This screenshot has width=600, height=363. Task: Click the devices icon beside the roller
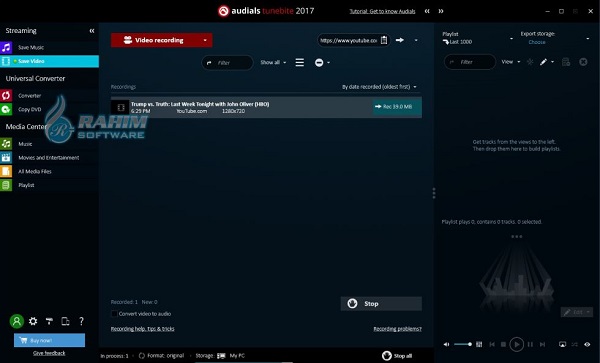click(x=65, y=321)
